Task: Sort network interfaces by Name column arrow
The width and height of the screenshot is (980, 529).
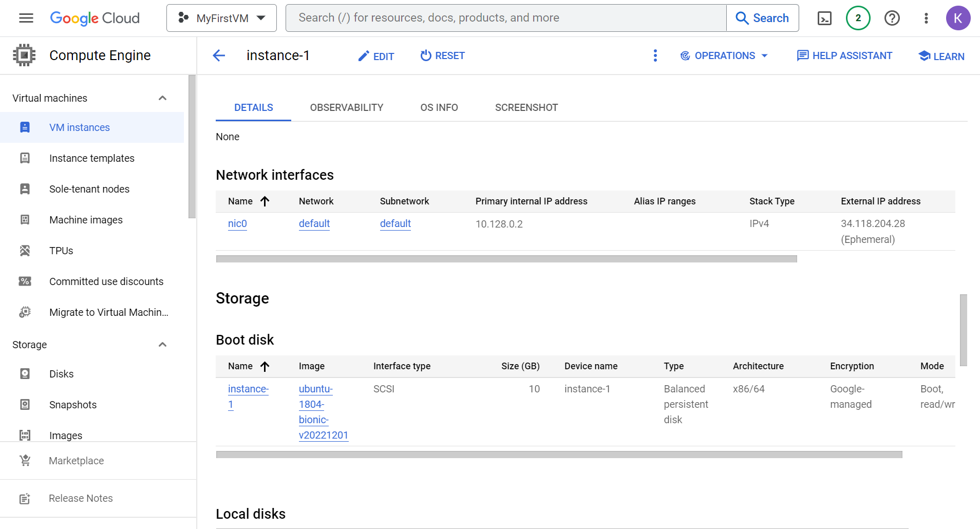Action: [x=265, y=201]
